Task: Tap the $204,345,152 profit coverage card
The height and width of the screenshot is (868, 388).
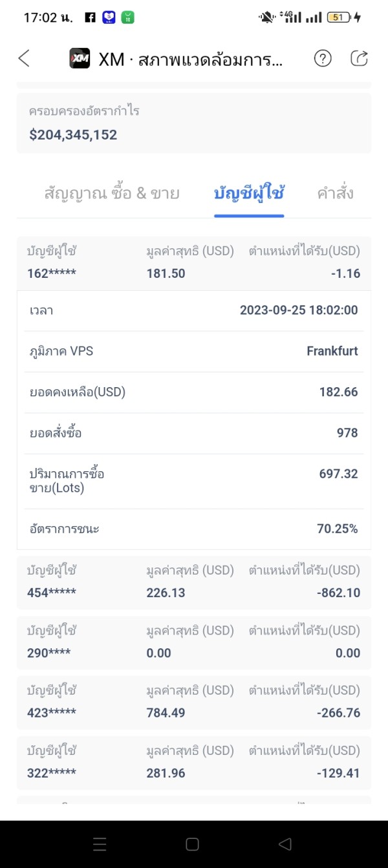Action: point(194,123)
